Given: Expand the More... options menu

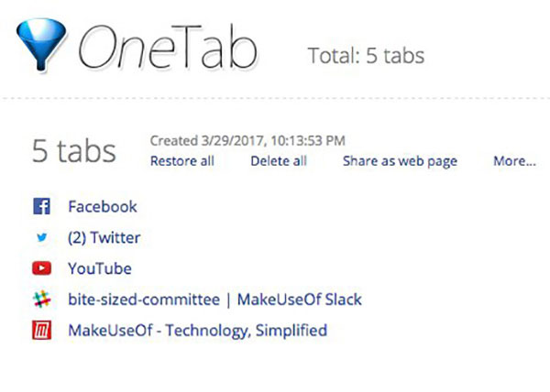Looking at the screenshot, I should pyautogui.click(x=514, y=161).
